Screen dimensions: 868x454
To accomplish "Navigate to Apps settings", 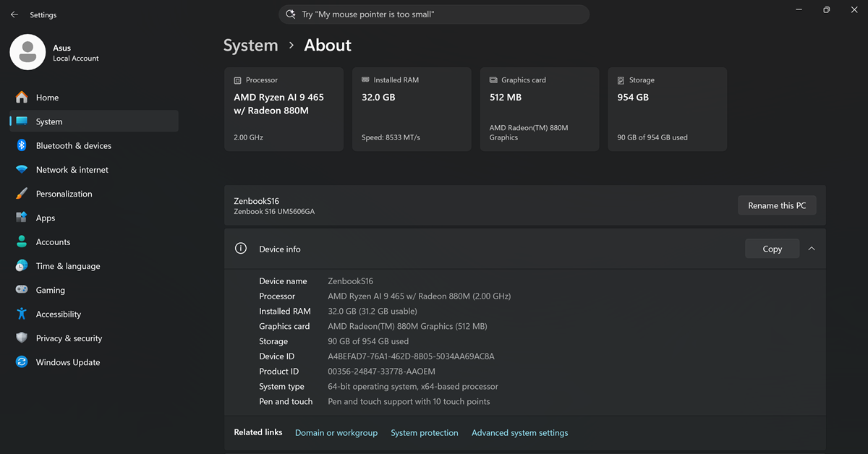I will point(94,218).
